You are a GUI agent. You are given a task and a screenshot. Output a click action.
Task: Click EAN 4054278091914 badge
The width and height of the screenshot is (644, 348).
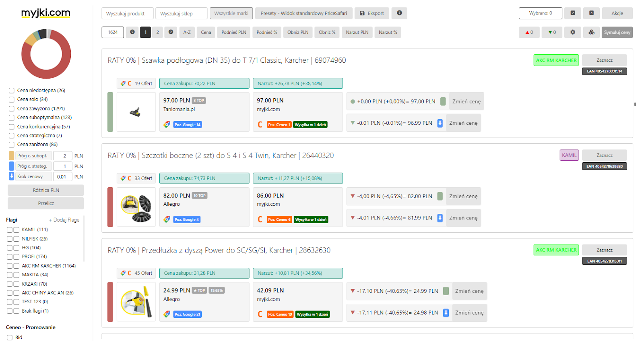tap(605, 71)
